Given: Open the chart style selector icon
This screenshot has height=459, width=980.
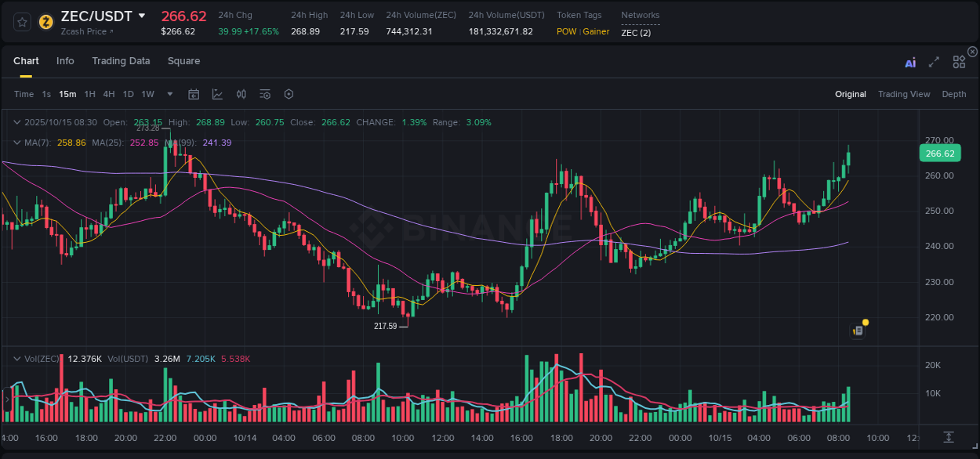Looking at the screenshot, I should click(217, 94).
